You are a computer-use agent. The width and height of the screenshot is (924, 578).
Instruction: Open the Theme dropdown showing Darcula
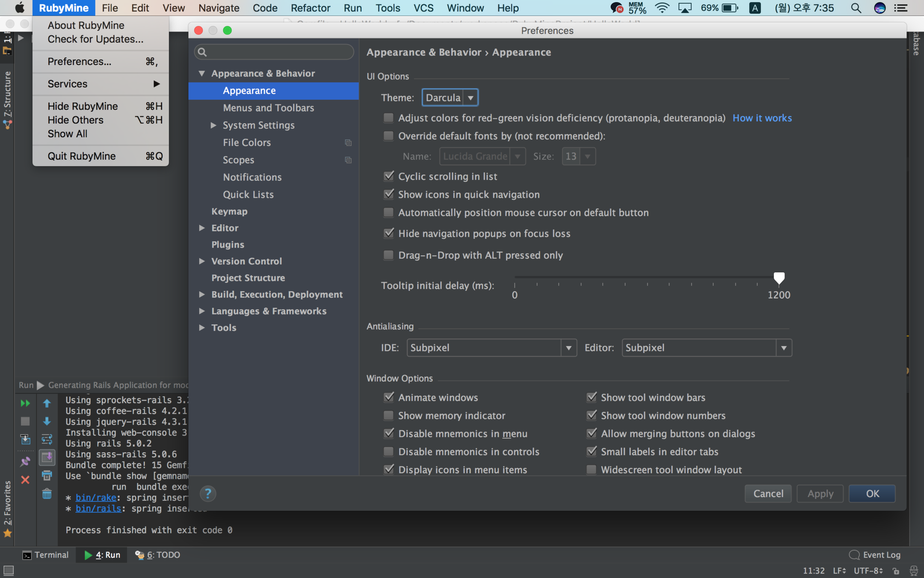(x=450, y=98)
